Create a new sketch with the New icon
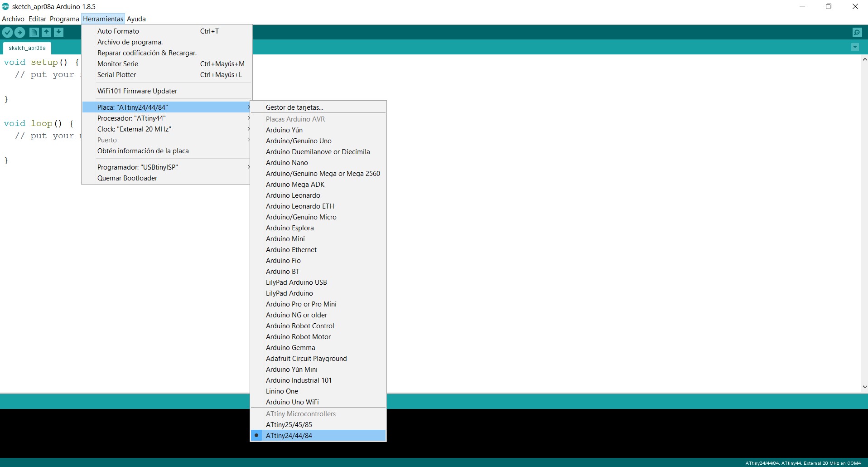Screen dimensions: 868x467 pyautogui.click(x=34, y=32)
